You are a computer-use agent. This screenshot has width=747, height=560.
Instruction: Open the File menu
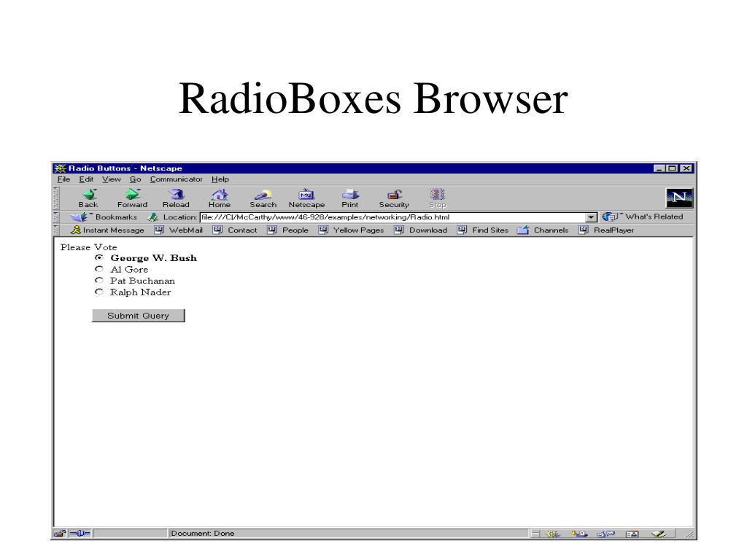tap(63, 179)
